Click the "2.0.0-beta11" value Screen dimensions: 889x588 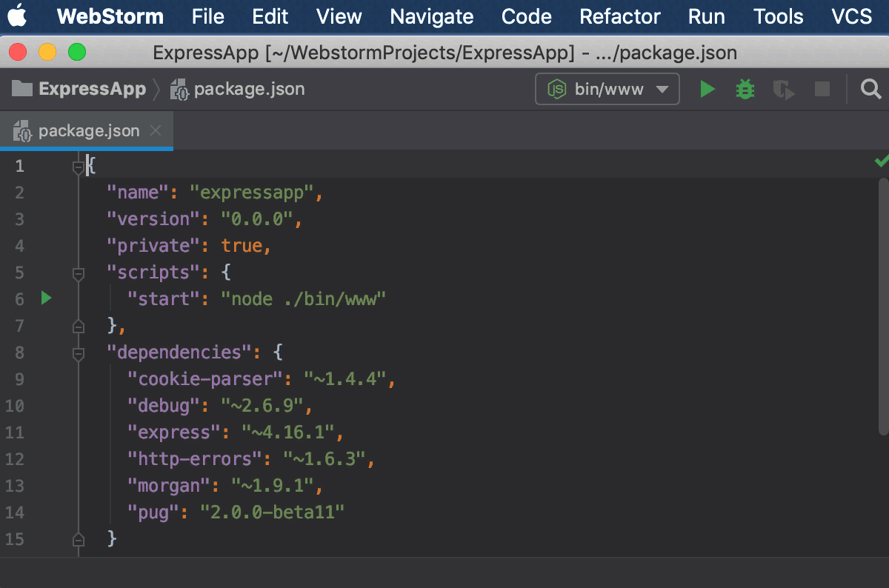(x=273, y=512)
